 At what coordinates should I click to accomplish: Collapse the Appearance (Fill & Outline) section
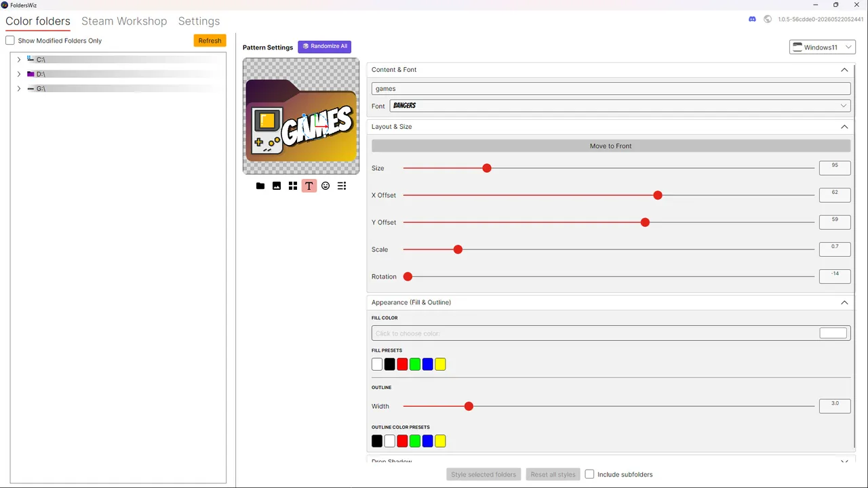(x=844, y=302)
